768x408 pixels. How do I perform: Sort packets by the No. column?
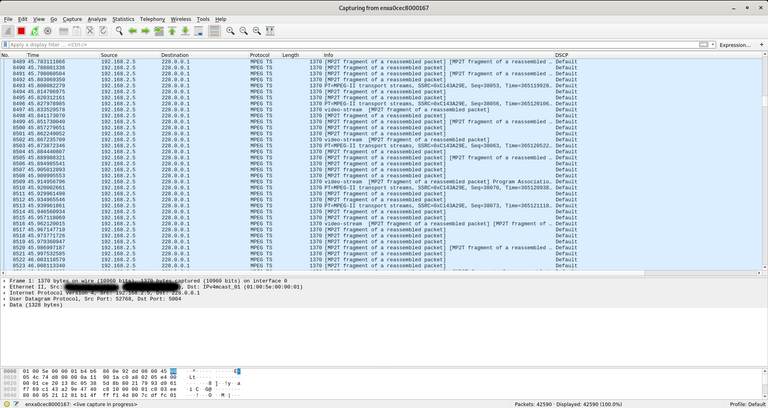coord(13,55)
